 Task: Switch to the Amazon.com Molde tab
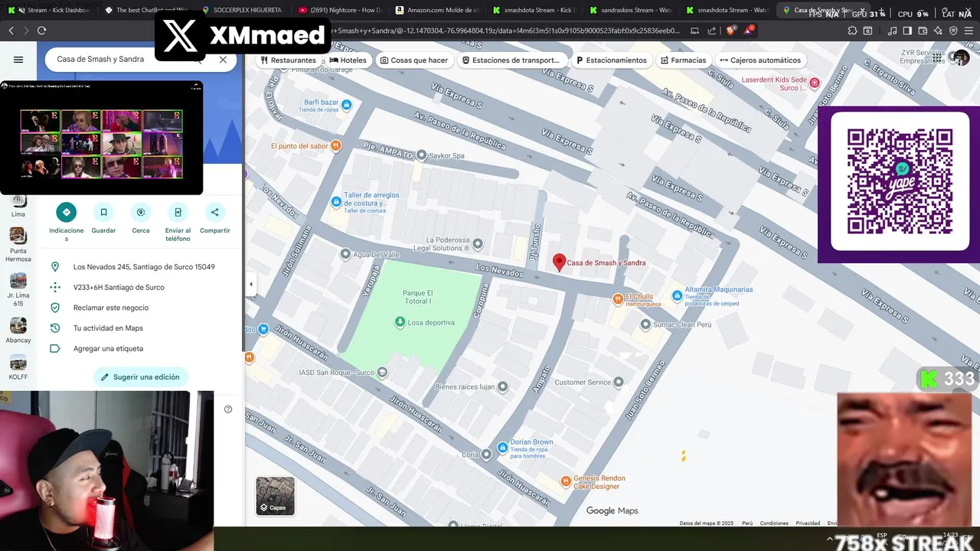click(x=437, y=10)
